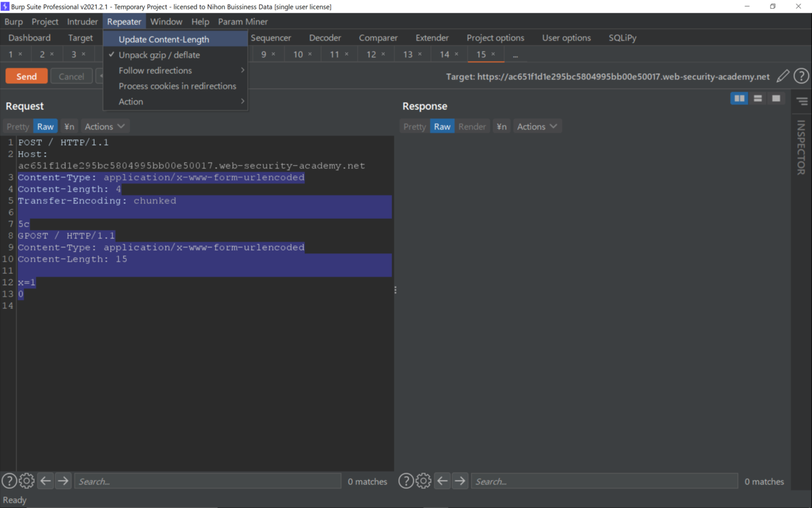Open the Intruder menu
Image resolution: width=812 pixels, height=508 pixels.
click(83, 22)
